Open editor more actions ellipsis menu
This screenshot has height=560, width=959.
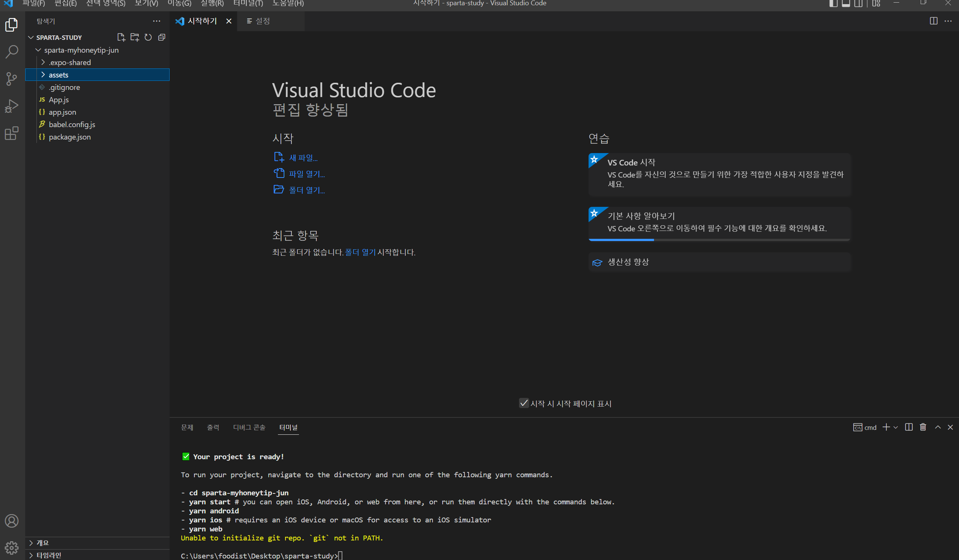[948, 21]
